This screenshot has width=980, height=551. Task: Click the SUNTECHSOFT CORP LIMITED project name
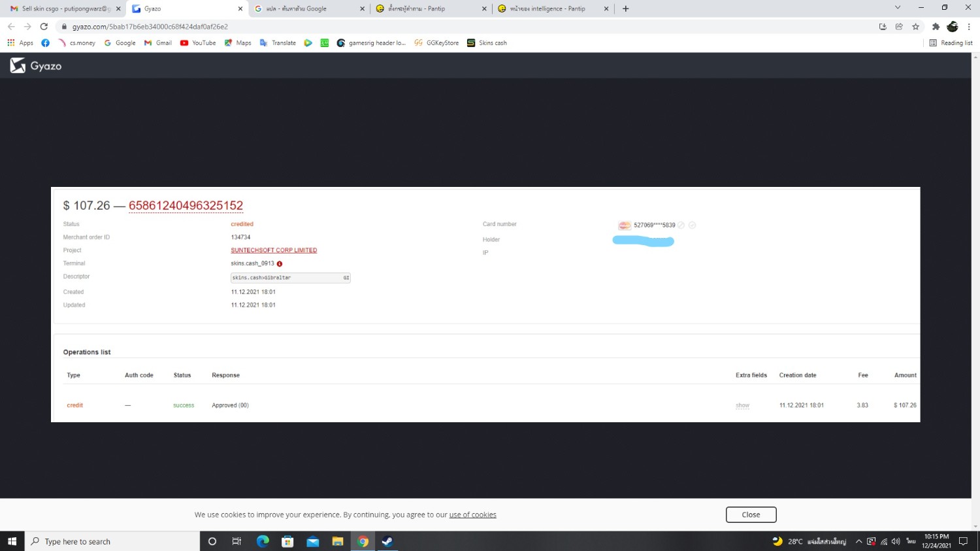pyautogui.click(x=274, y=250)
